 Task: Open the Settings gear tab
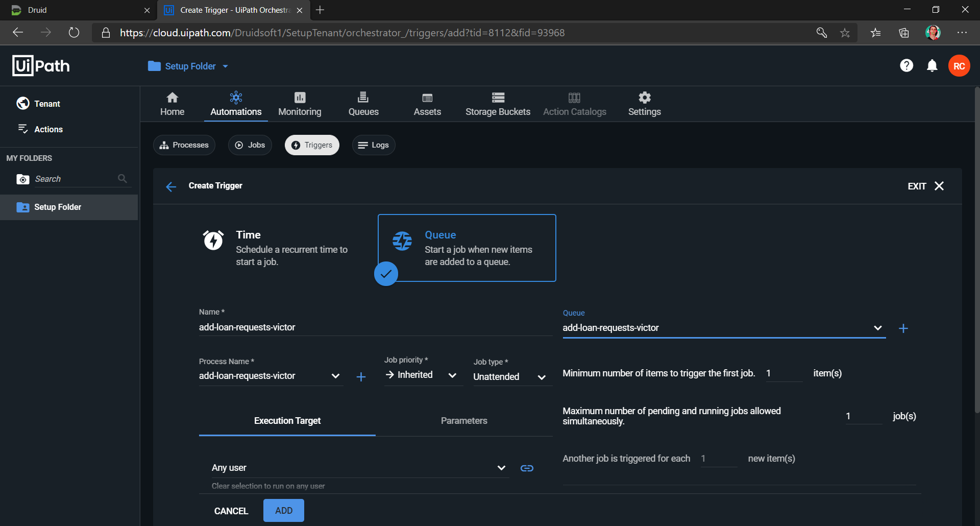coord(644,104)
